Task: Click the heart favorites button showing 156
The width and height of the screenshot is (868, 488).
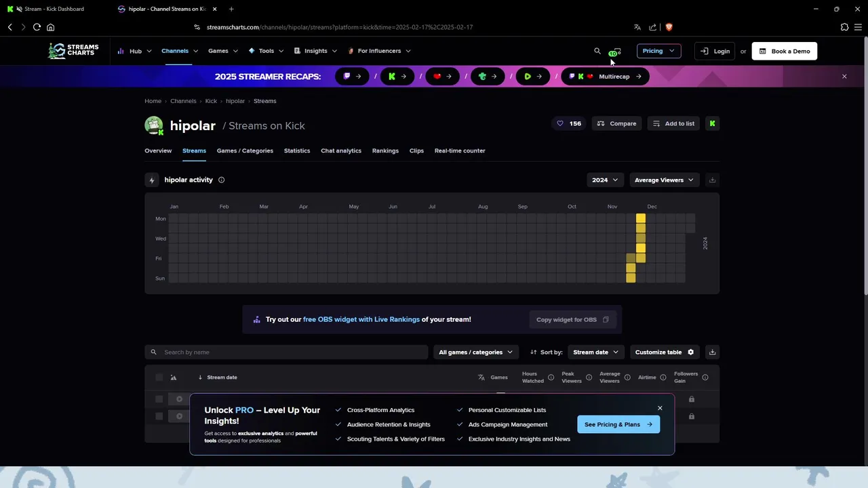Action: tap(569, 123)
